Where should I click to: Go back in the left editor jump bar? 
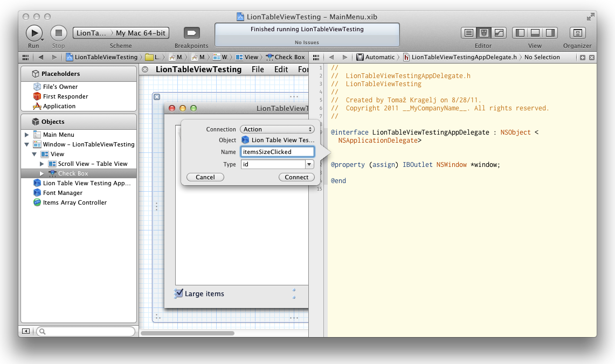(41, 57)
